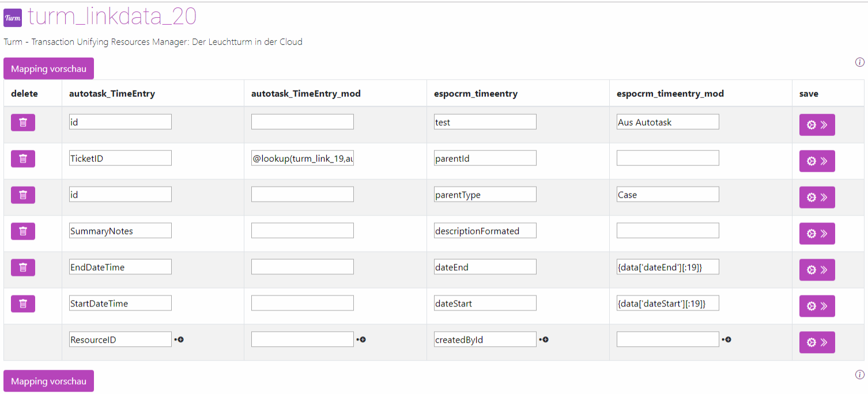The width and height of the screenshot is (868, 394).
Task: Click the dateEnd slice expression field
Action: (x=668, y=267)
